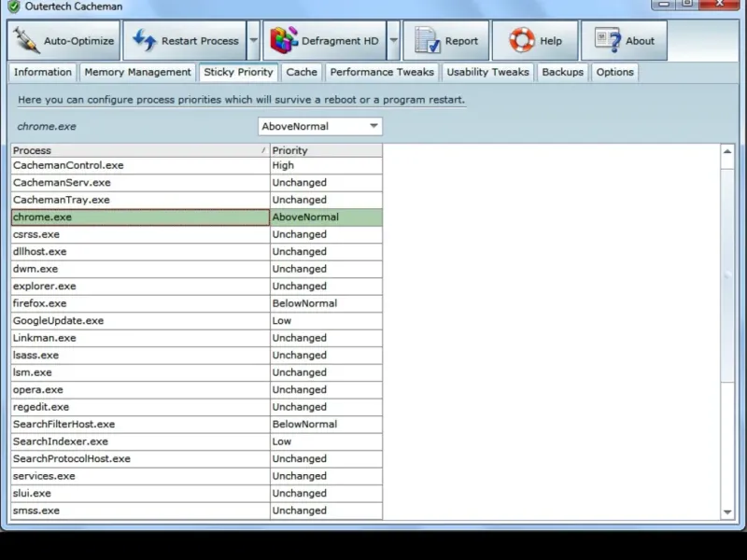Image resolution: width=747 pixels, height=560 pixels.
Task: Go to the Usability Tweaks tab
Action: pos(487,72)
